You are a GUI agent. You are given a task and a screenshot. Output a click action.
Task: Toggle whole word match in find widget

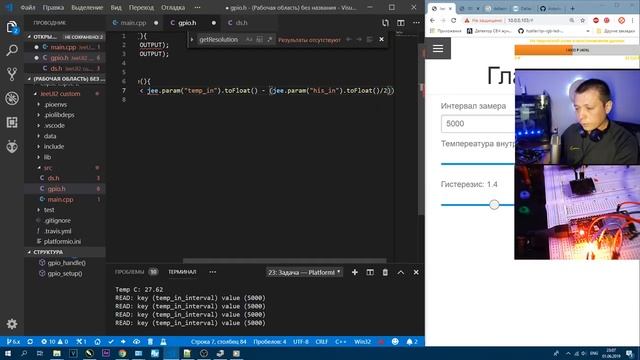coord(259,40)
